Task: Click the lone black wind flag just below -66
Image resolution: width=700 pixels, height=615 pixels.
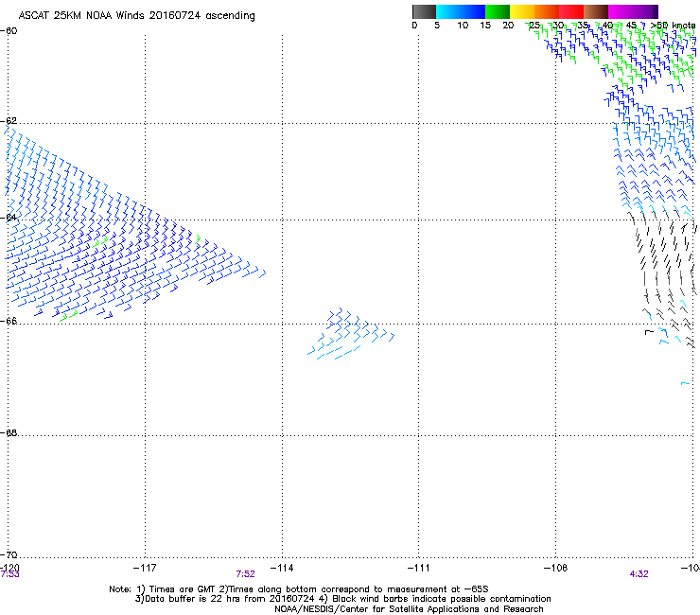Action: 649,332
